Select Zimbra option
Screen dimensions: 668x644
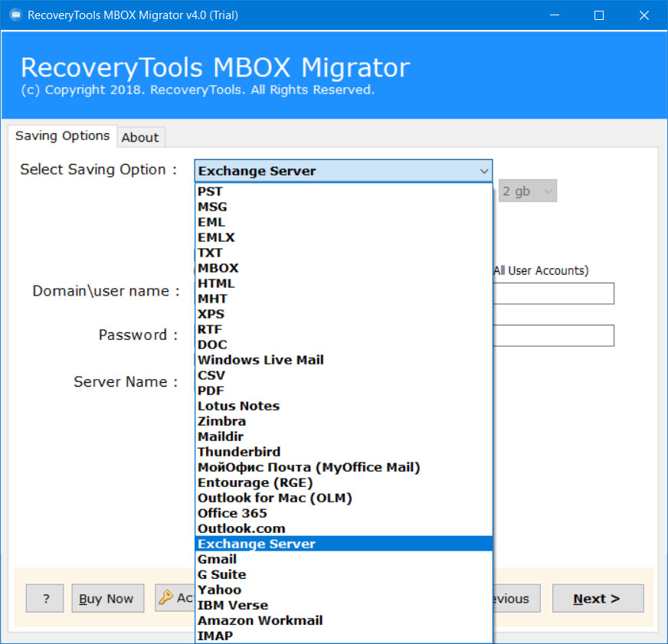point(343,422)
